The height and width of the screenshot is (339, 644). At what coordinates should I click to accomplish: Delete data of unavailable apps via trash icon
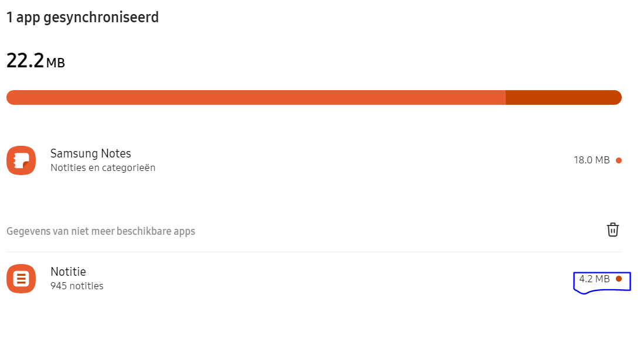coord(612,230)
